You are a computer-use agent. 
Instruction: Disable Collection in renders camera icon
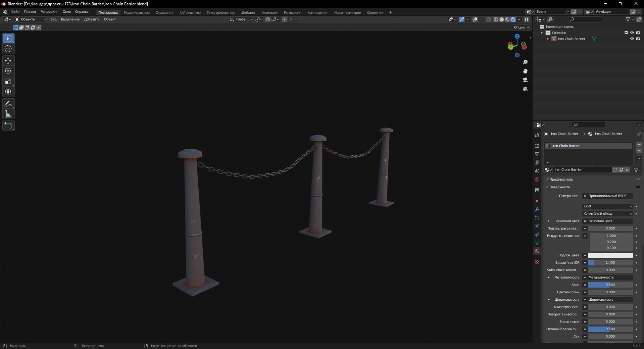(x=638, y=33)
